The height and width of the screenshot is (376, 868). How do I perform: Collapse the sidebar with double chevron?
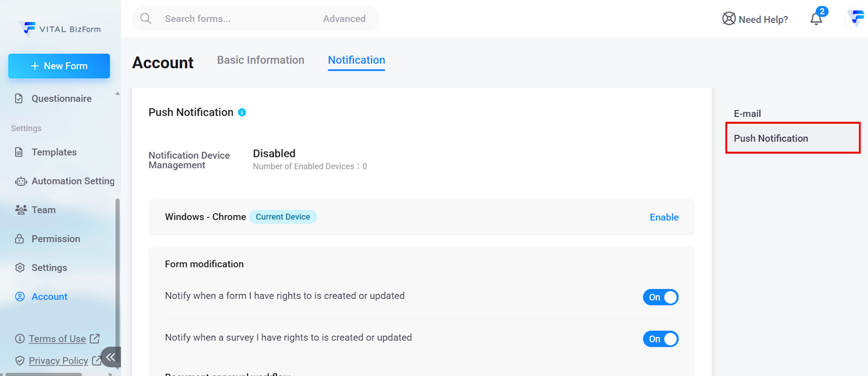pyautogui.click(x=111, y=357)
